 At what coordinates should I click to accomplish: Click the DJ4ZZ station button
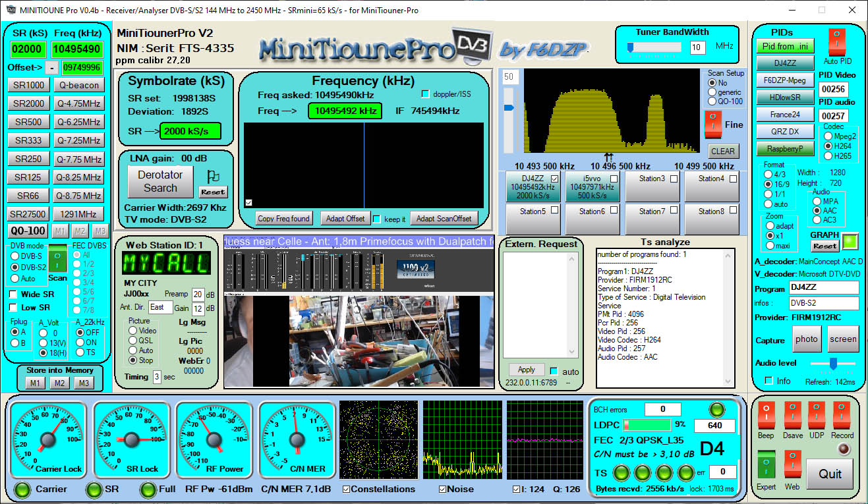click(533, 186)
